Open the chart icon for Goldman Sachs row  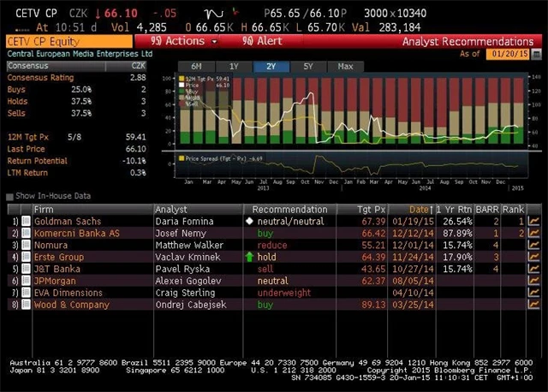point(534,221)
